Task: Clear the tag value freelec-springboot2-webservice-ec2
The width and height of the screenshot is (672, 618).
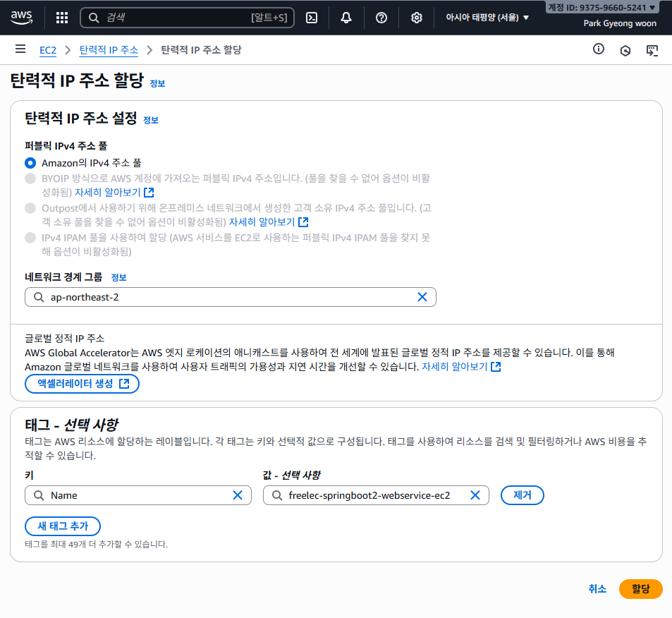Action: coord(475,495)
